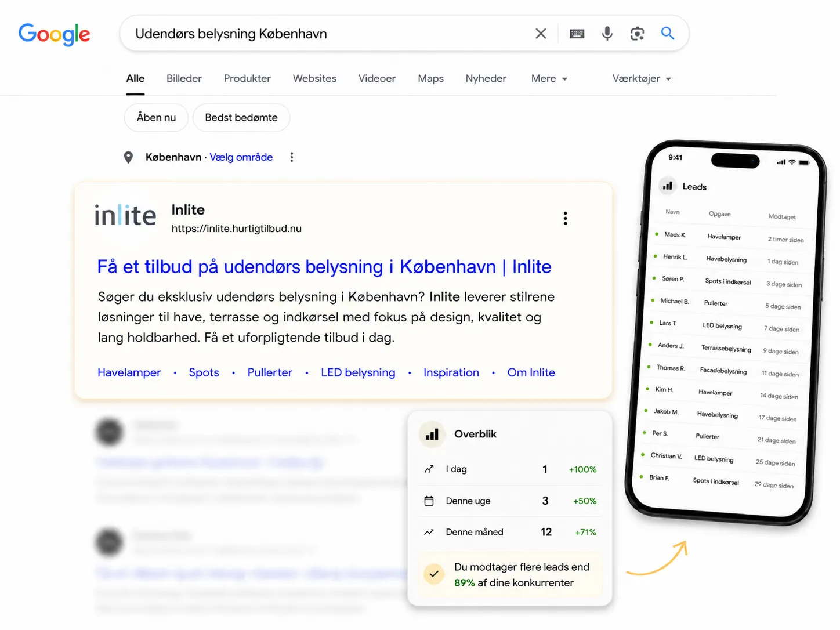Click the Havelamper sitelink
Image resolution: width=840 pixels, height=630 pixels.
tap(129, 372)
